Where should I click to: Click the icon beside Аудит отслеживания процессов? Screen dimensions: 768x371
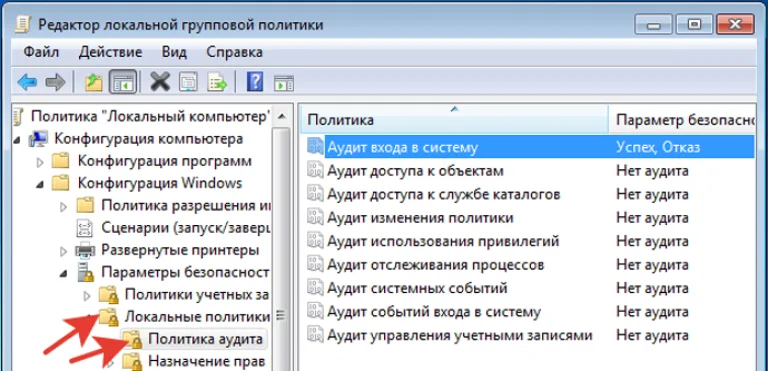tap(315, 265)
